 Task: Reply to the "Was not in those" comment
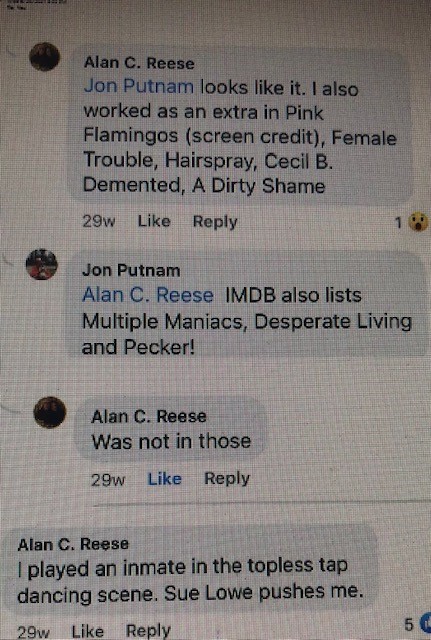[227, 478]
